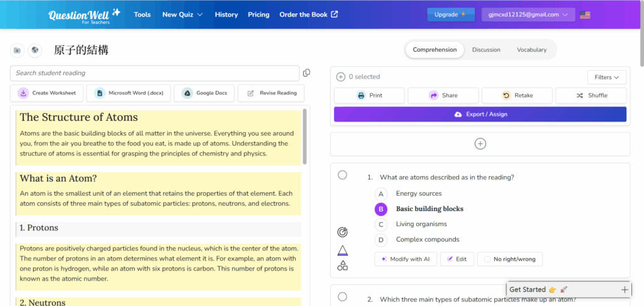Click the reading pane scrollbar
Viewport: 644px width, 306px height.
coord(304,137)
